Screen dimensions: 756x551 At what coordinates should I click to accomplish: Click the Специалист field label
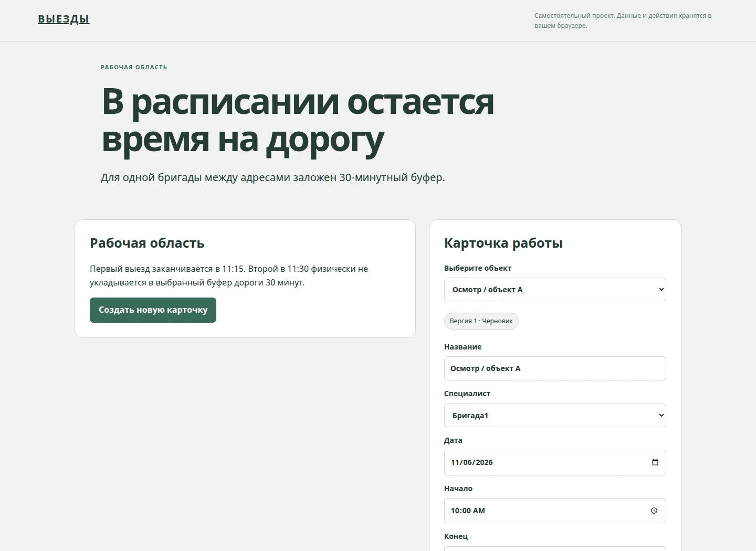tap(467, 394)
